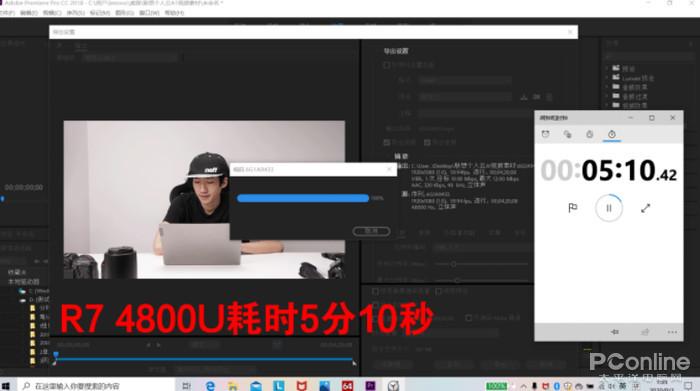Switch to the Alarm tab in clock app
Screen dimensions: 700x391
(x=545, y=134)
